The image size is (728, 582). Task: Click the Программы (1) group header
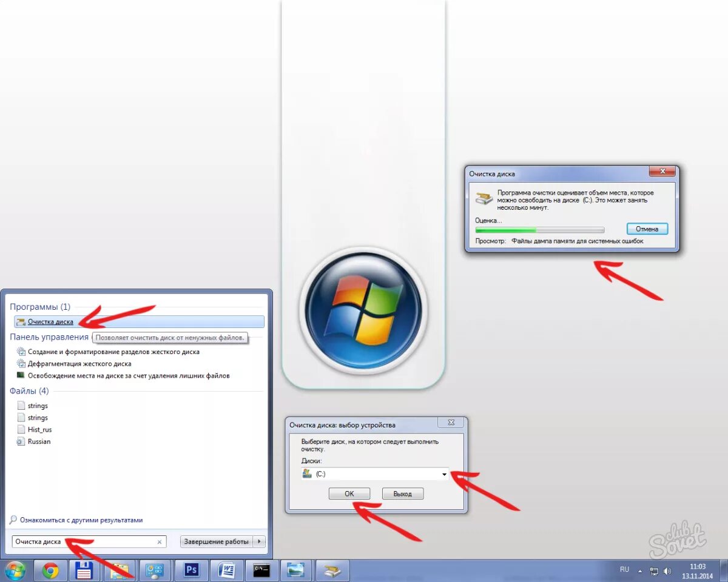pyautogui.click(x=40, y=307)
